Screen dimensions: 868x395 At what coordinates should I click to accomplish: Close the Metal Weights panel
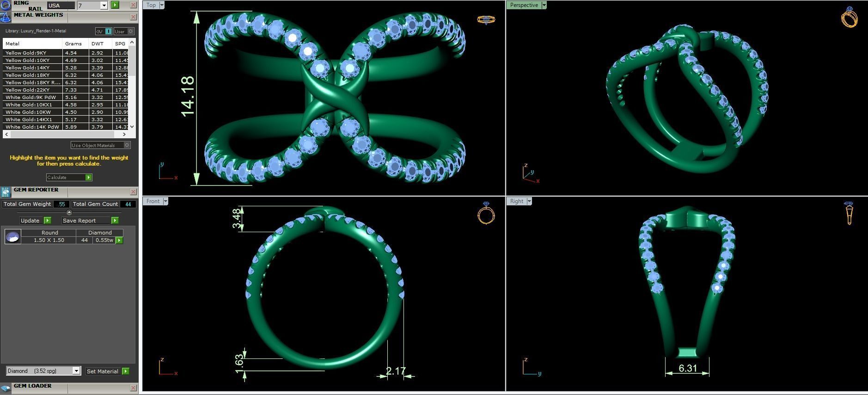tap(133, 17)
